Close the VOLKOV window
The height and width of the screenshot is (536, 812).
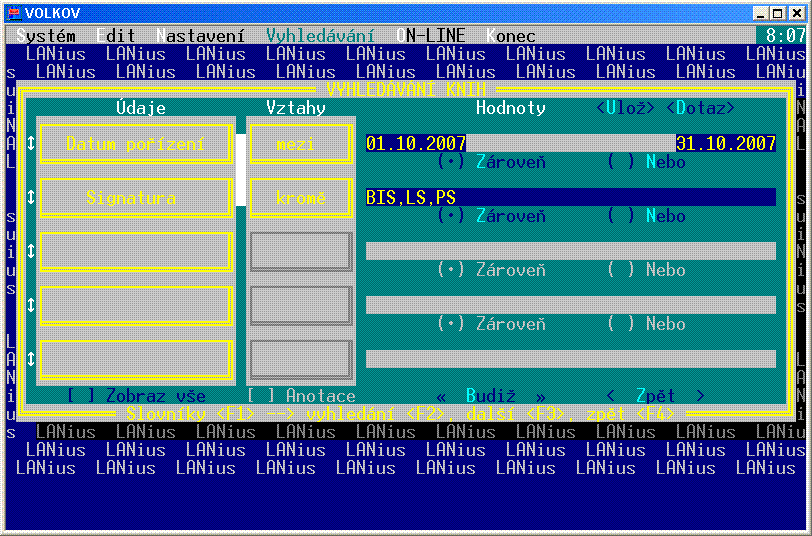click(x=795, y=13)
